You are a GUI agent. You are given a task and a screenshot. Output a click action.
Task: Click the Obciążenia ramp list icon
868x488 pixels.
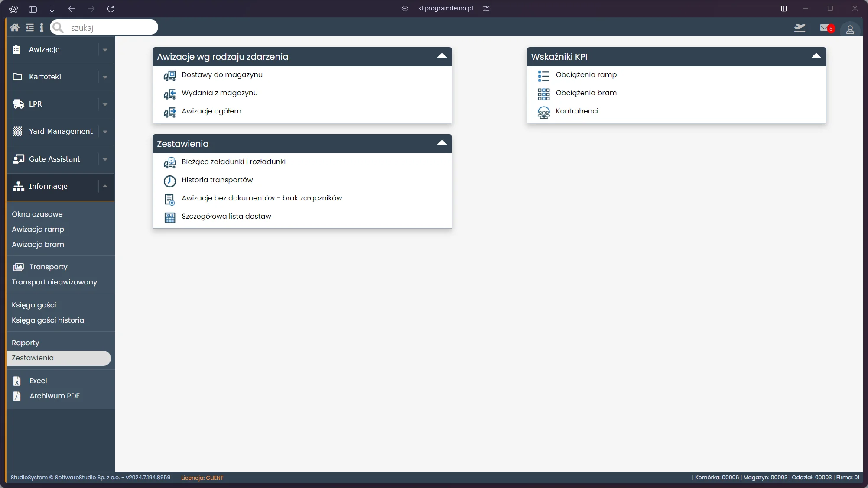[543, 76]
